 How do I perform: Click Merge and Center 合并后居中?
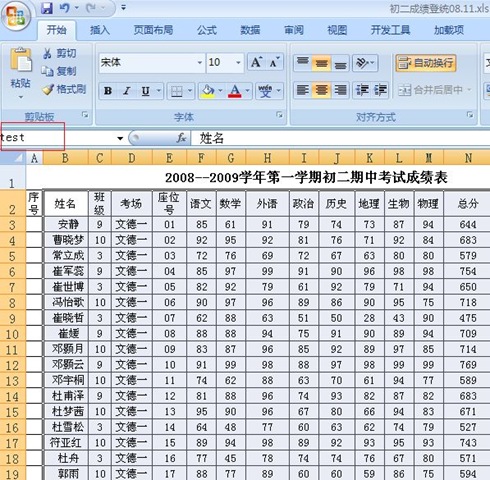pyautogui.click(x=430, y=90)
